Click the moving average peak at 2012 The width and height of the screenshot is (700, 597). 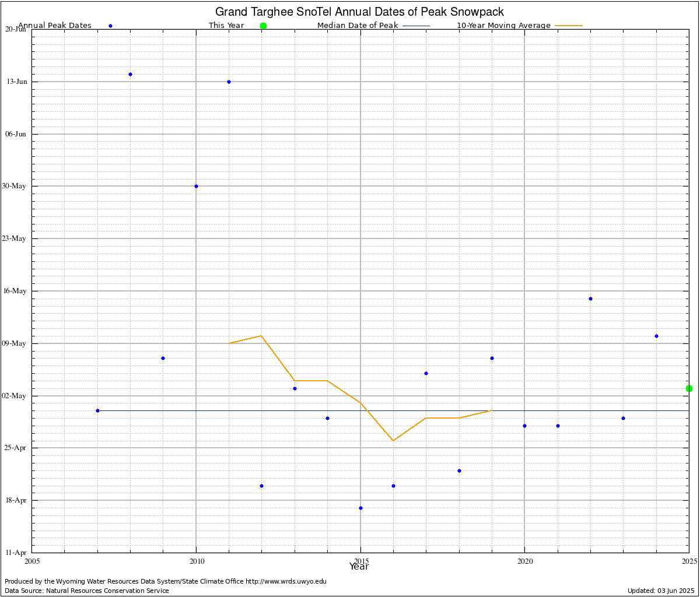pyautogui.click(x=261, y=336)
